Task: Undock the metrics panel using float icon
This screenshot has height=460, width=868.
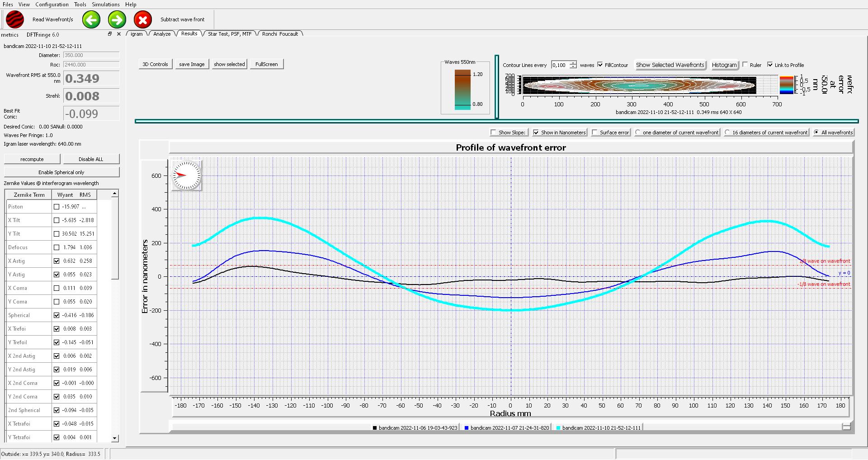Action: click(109, 34)
